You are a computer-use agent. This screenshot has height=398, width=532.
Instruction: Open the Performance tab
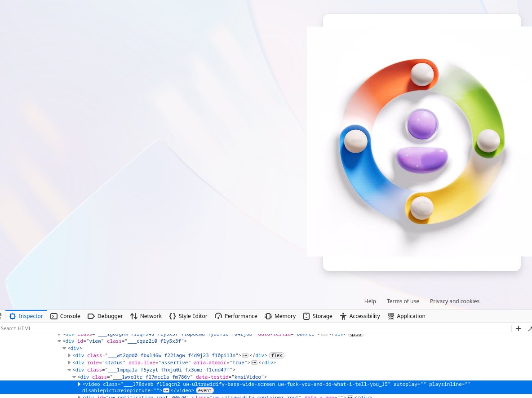(x=236, y=316)
